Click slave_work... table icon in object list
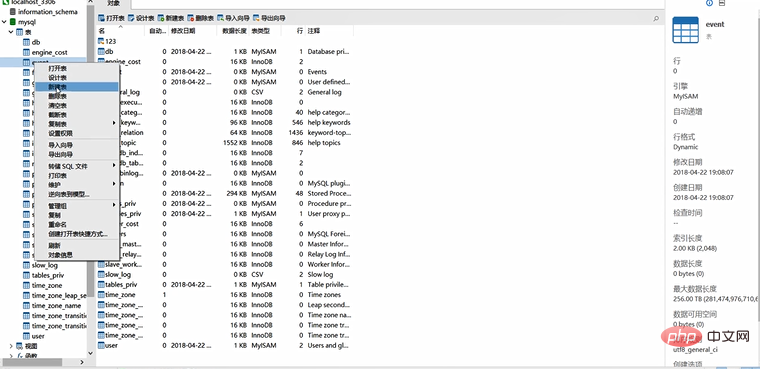 click(x=101, y=264)
